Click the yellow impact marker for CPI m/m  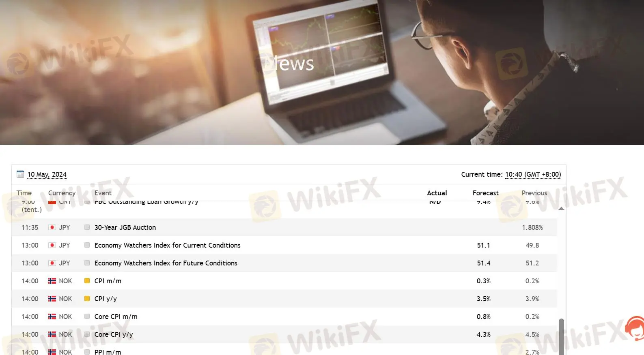click(x=87, y=281)
